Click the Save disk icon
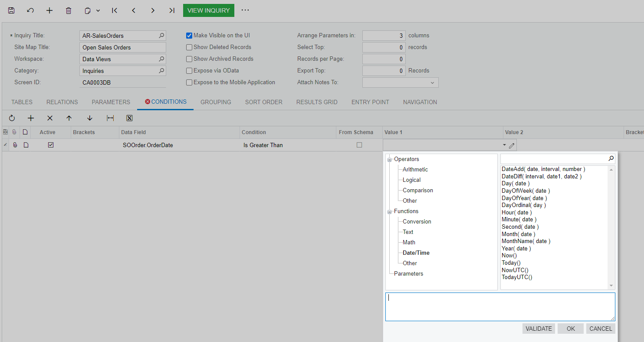The height and width of the screenshot is (342, 644). tap(11, 10)
